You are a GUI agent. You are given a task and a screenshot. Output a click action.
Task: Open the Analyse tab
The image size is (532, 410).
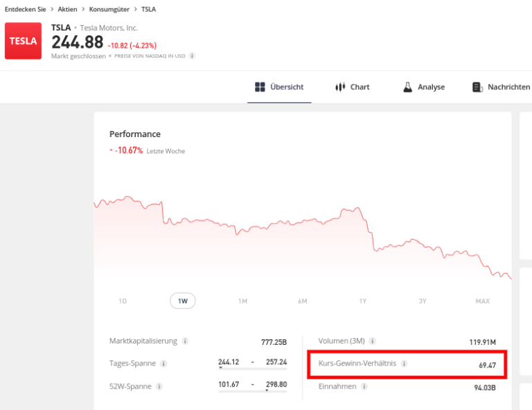[423, 87]
